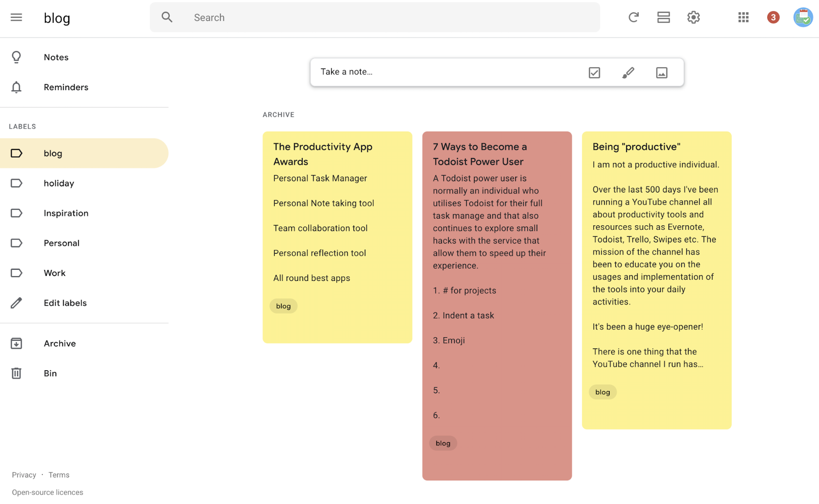Open the Labels section in sidebar
The image size is (819, 504).
(x=22, y=126)
